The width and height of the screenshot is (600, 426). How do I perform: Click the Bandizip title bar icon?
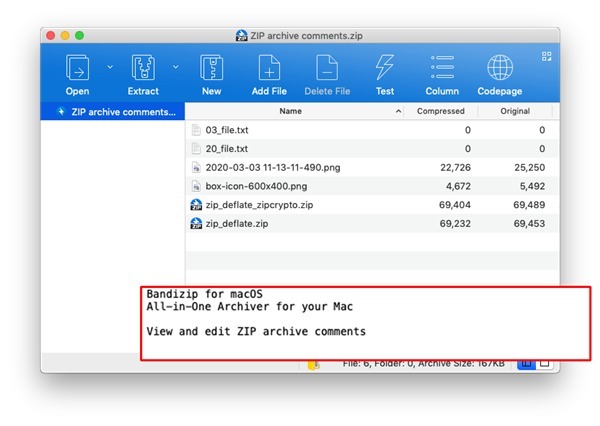[241, 36]
